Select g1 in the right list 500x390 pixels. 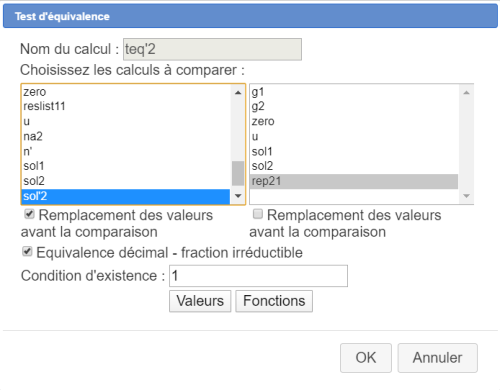point(354,92)
